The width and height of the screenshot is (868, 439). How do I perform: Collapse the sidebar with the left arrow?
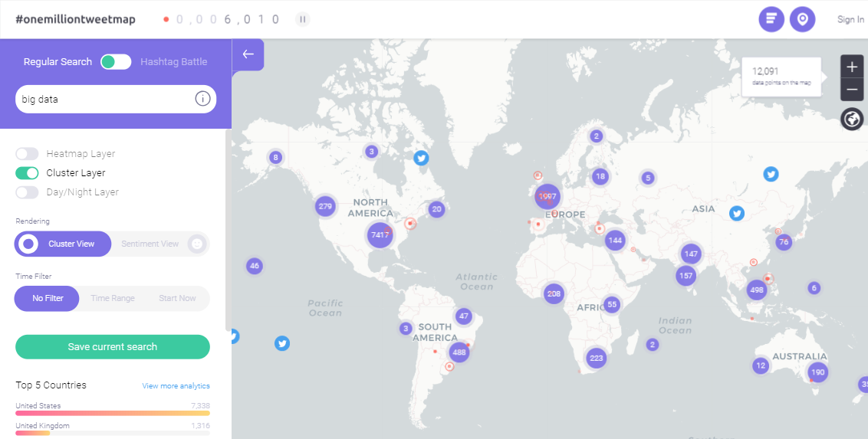pos(248,54)
